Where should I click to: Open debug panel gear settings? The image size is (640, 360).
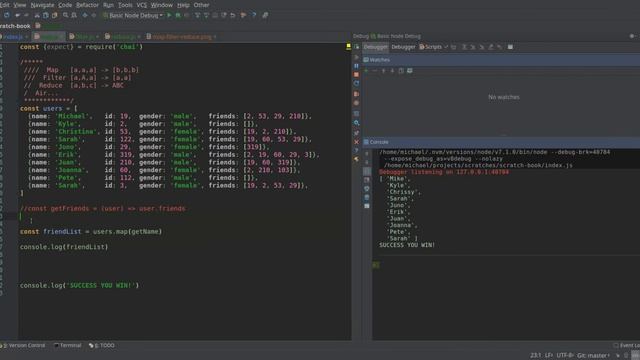(631, 36)
